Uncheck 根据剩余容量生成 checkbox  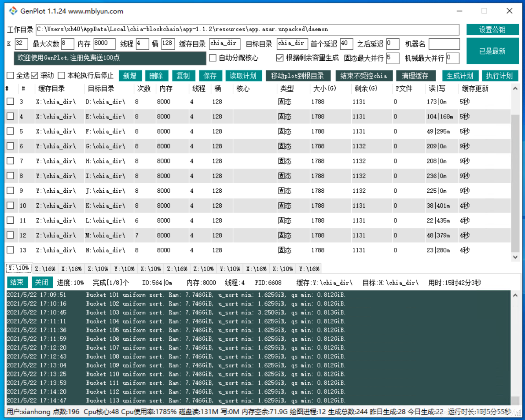279,58
